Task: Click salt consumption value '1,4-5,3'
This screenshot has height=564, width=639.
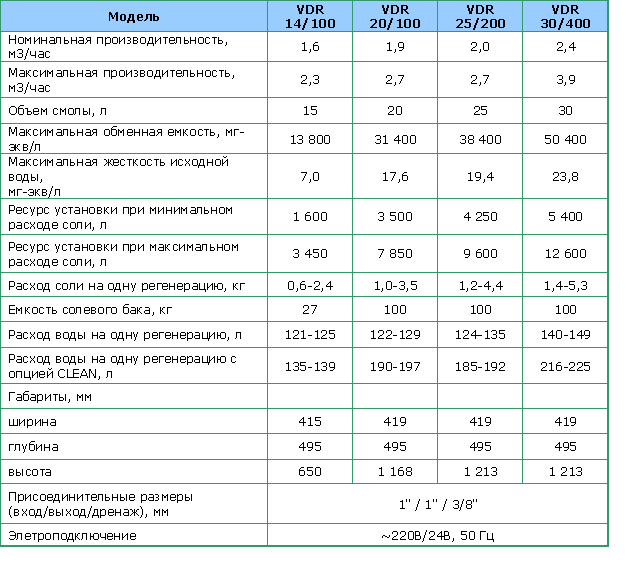Action: (565, 285)
